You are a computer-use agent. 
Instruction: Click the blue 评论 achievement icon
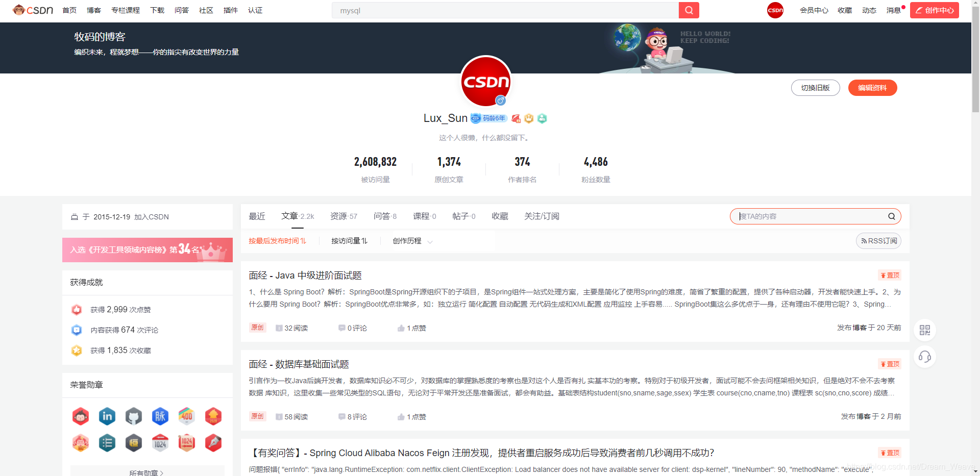click(77, 330)
